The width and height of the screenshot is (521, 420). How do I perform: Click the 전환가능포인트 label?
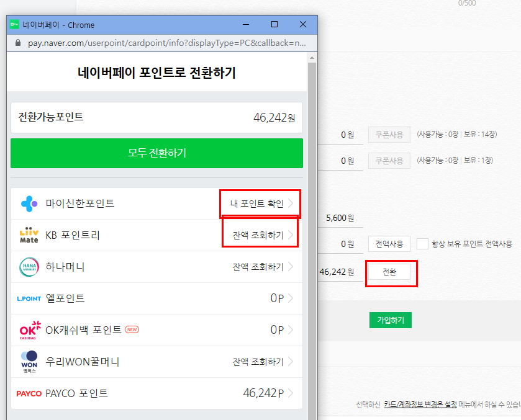coord(50,117)
